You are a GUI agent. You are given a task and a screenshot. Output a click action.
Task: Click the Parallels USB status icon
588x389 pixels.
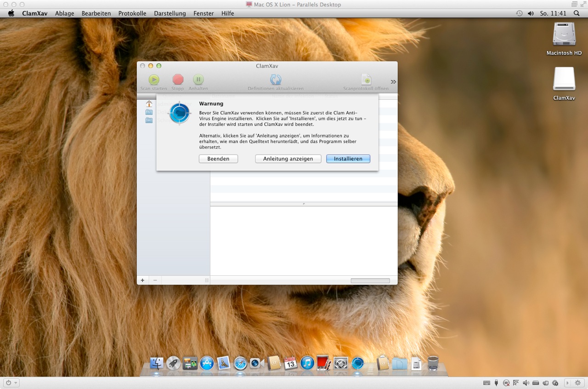click(x=496, y=383)
